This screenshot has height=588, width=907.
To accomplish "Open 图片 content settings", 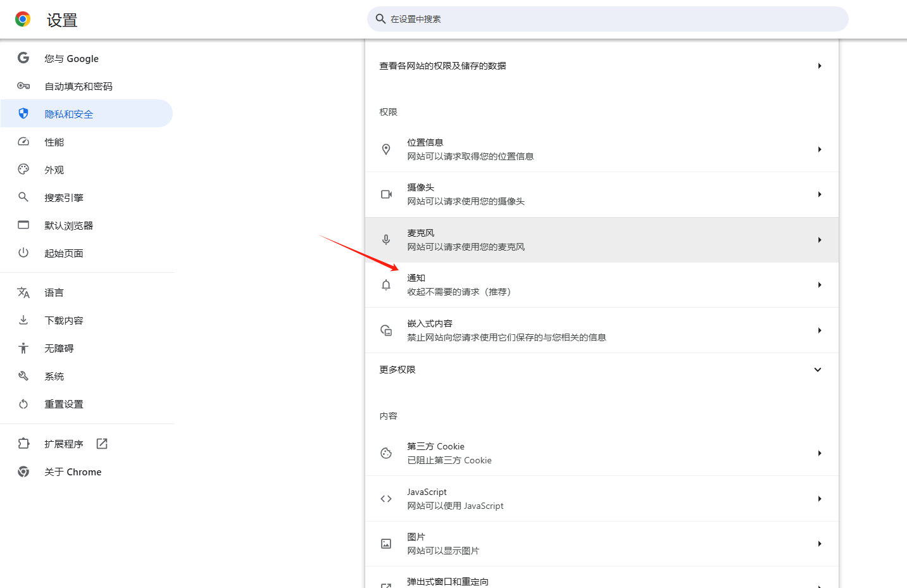I will (x=602, y=544).
